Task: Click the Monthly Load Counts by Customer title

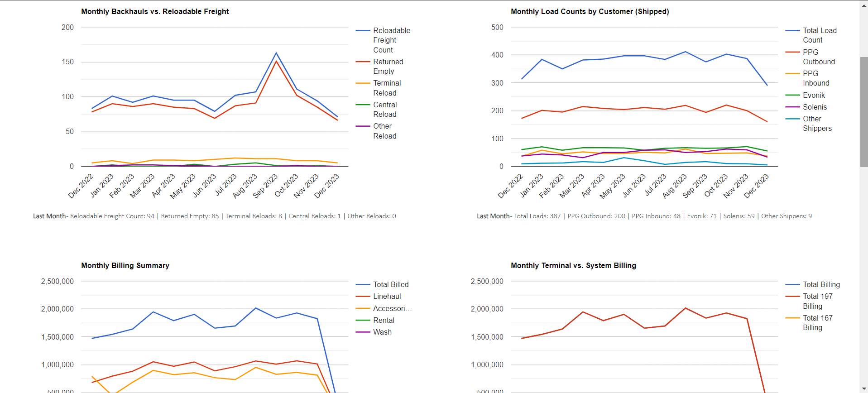Action: pos(590,11)
